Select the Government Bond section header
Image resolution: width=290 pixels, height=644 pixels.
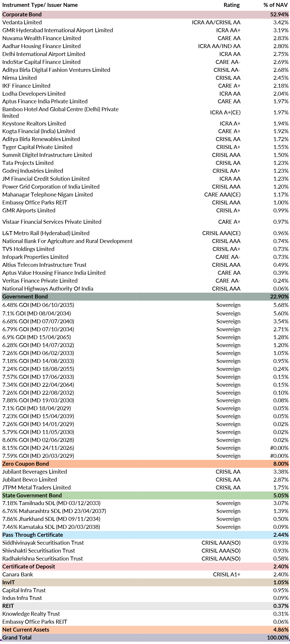tap(25, 297)
